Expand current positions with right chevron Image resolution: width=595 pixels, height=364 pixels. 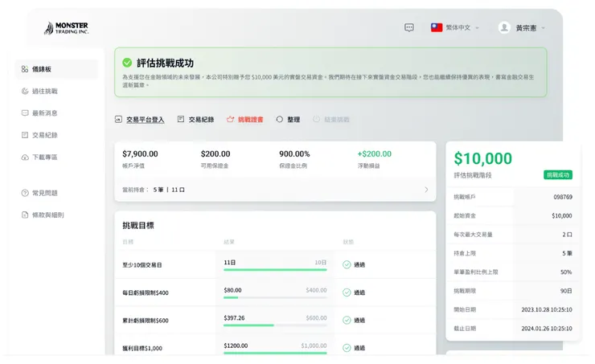click(426, 190)
